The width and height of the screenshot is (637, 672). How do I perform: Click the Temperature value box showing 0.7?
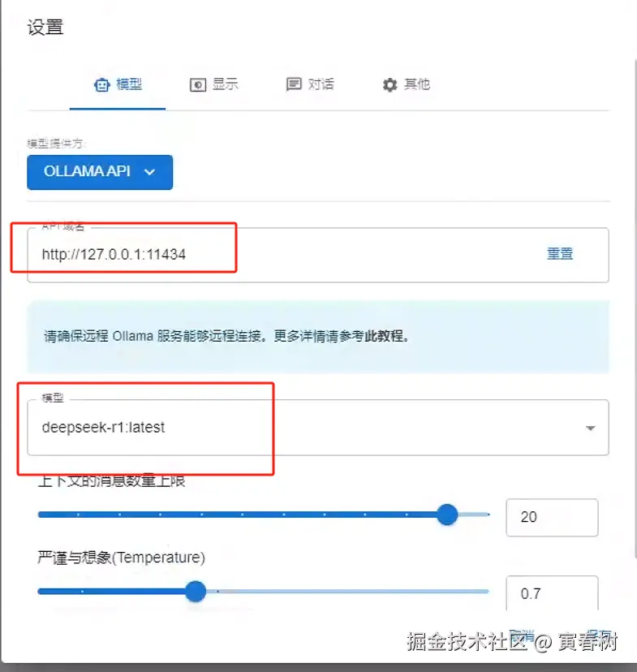[x=552, y=593]
